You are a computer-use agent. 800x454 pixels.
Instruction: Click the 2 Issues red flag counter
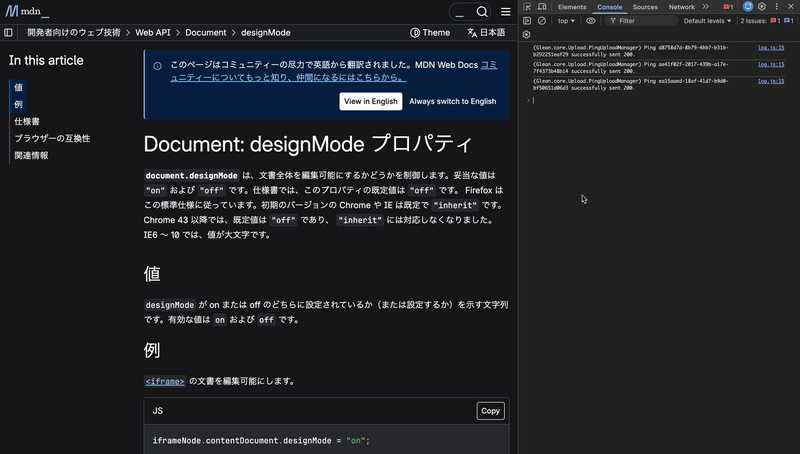coord(776,21)
